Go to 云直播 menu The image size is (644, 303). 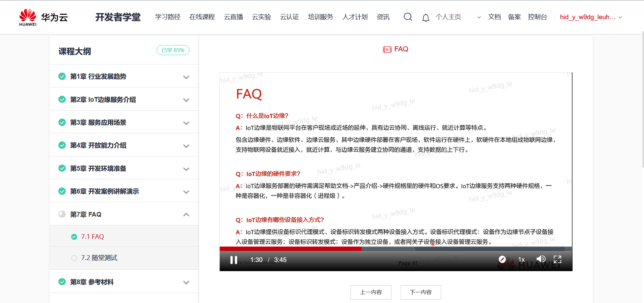[x=233, y=17]
